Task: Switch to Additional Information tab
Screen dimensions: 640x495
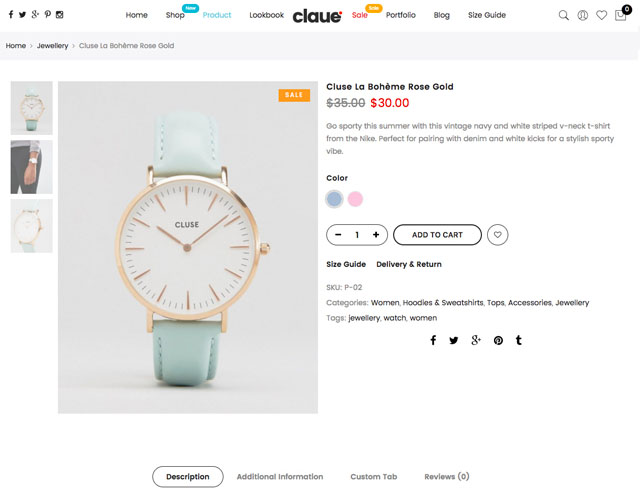Action: [280, 477]
